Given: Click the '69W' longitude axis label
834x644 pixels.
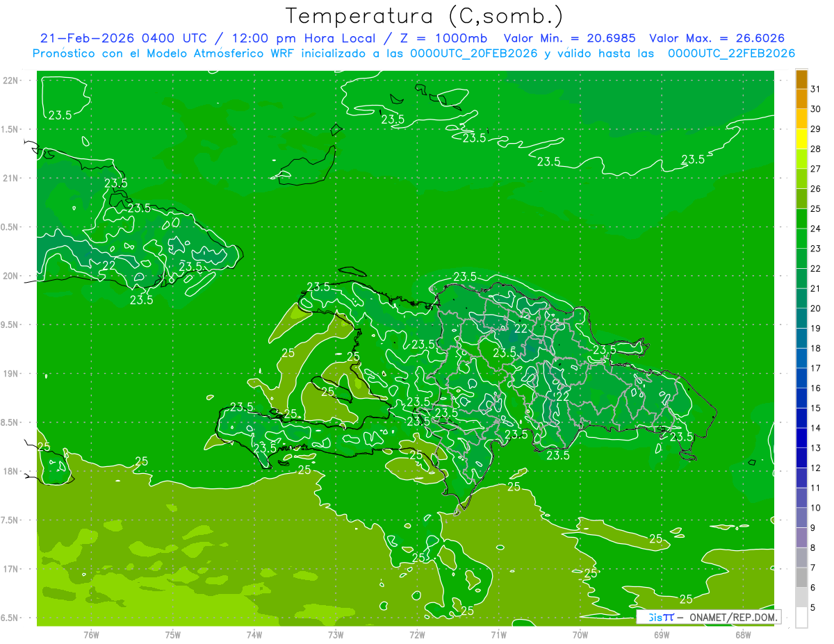Looking at the screenshot, I should coord(662,635).
